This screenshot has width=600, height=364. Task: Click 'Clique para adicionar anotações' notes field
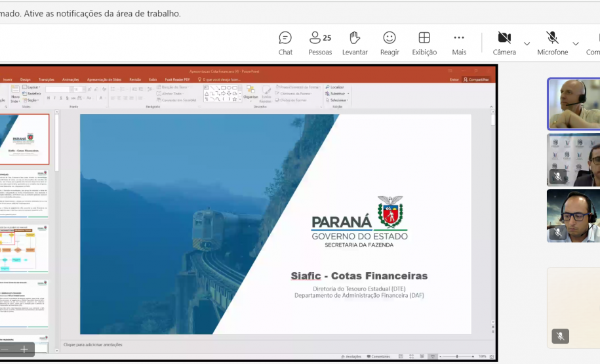point(93,344)
